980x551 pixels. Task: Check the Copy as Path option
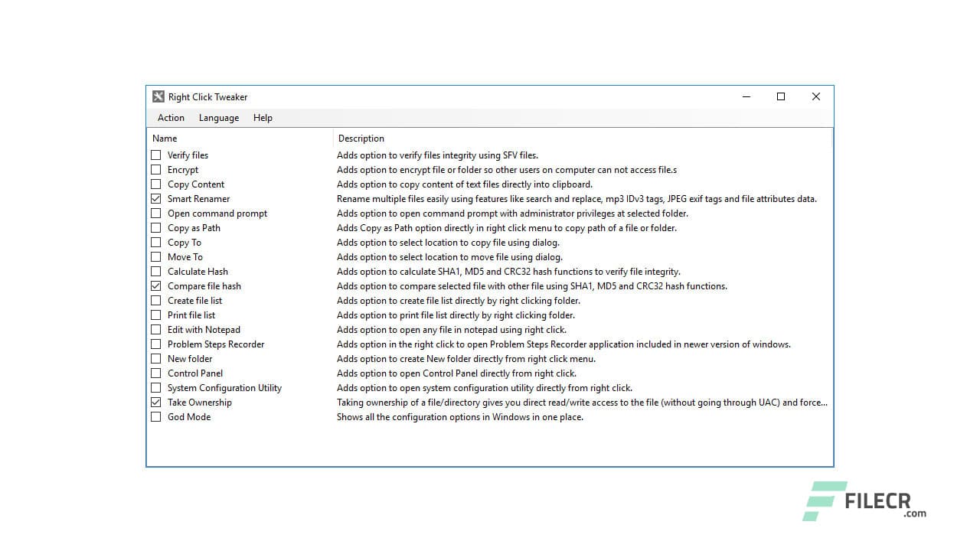pyautogui.click(x=156, y=227)
